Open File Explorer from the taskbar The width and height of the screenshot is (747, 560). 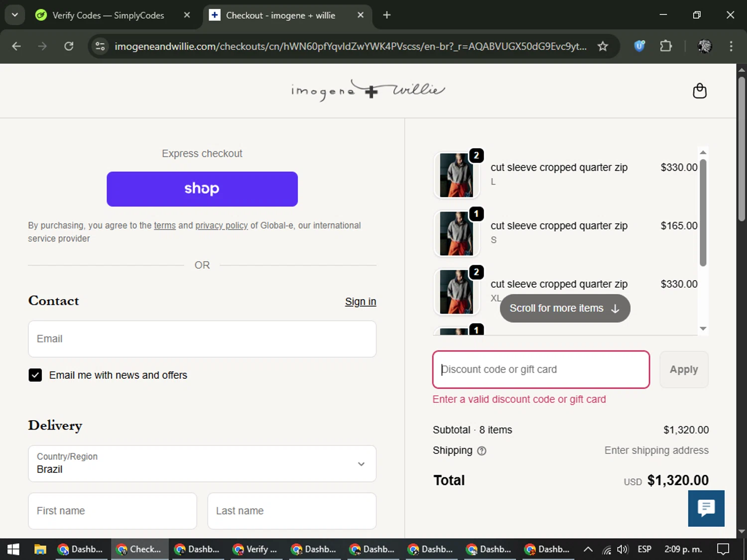coord(40,549)
